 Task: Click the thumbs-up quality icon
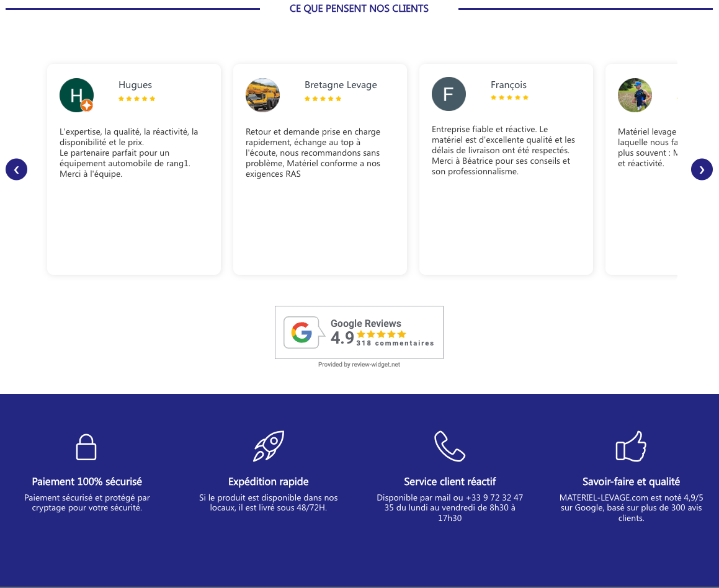point(631,446)
